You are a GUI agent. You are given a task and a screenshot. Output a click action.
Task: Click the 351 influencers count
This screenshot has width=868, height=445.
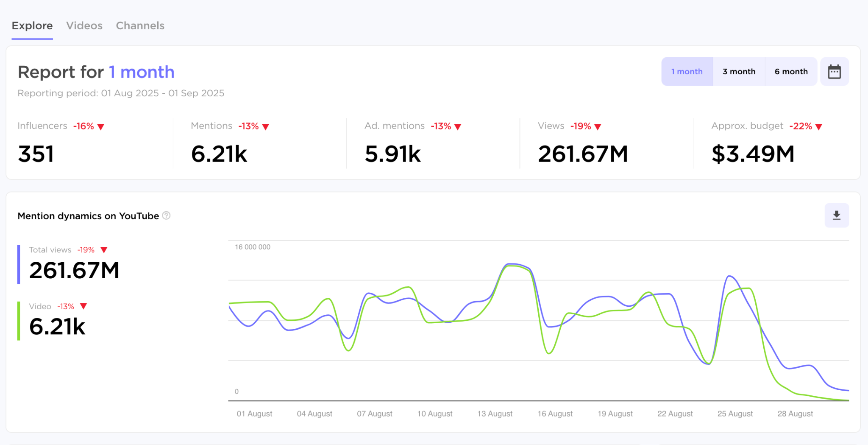click(x=36, y=154)
